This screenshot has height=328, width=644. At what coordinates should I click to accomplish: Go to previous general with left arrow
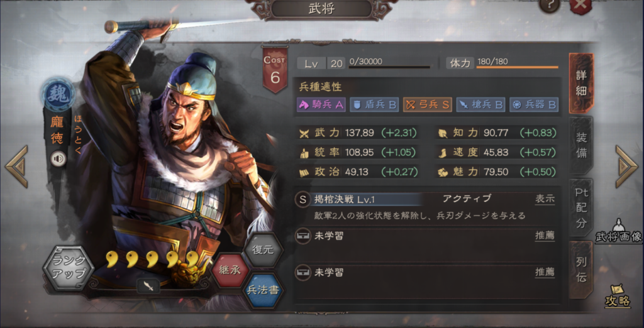17,167
